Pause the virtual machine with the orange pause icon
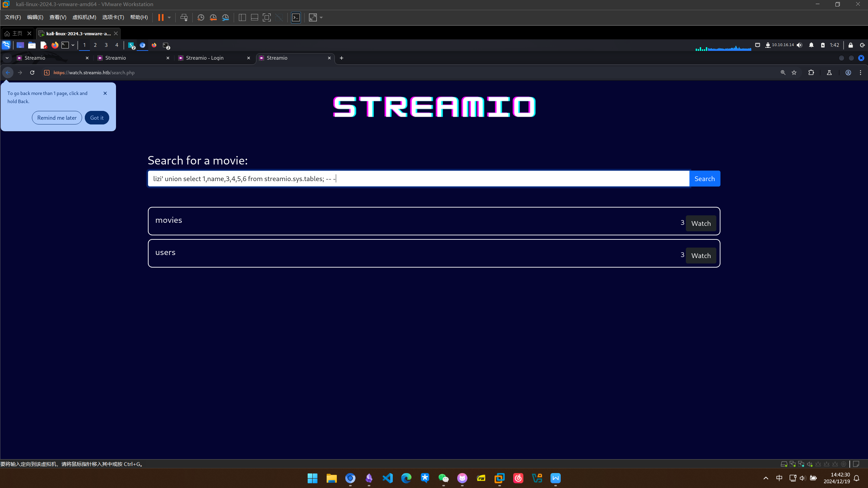Image resolution: width=868 pixels, height=488 pixels. pos(161,18)
